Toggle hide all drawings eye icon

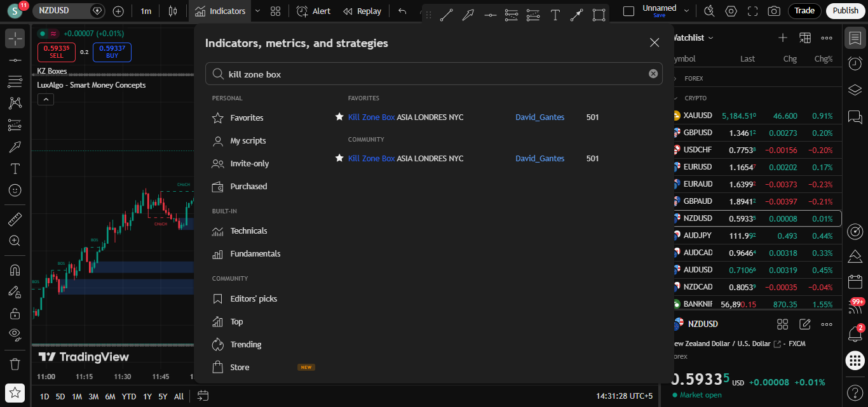[x=15, y=334]
